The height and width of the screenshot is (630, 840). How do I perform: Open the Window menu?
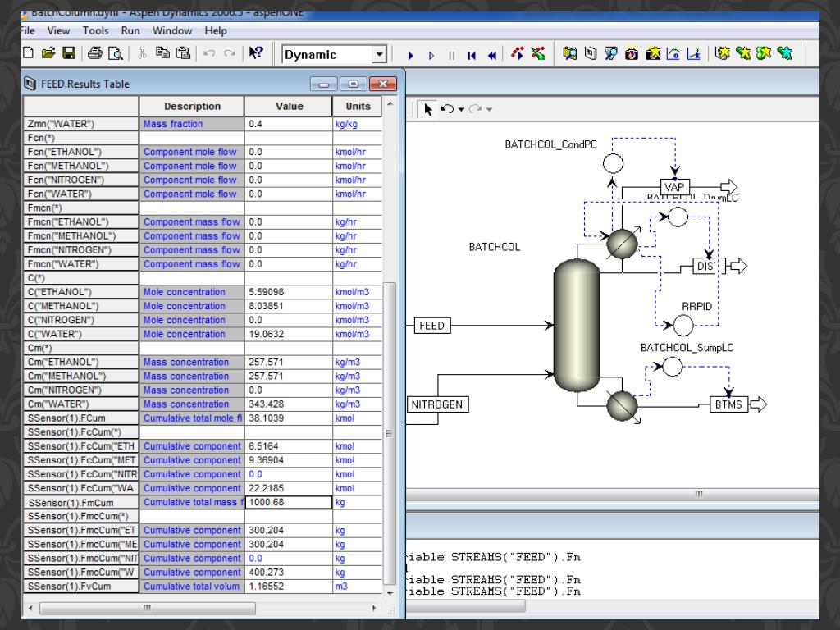172,30
